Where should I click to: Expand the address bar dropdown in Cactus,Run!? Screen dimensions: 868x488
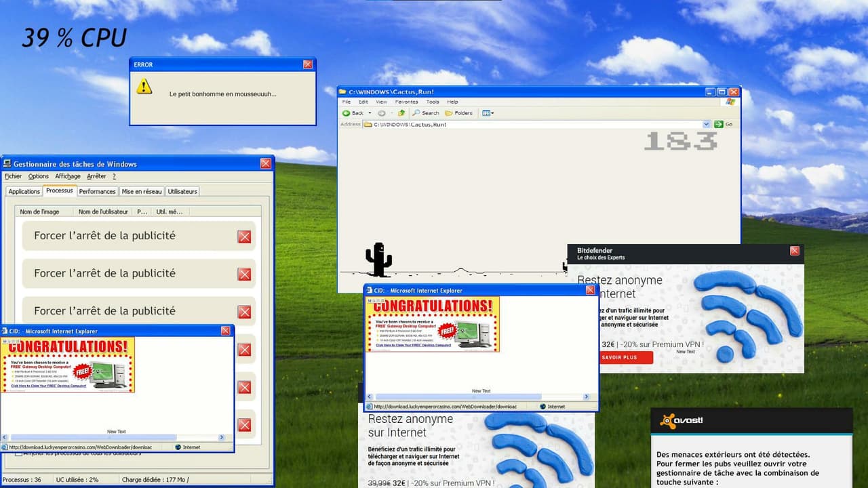click(x=707, y=125)
